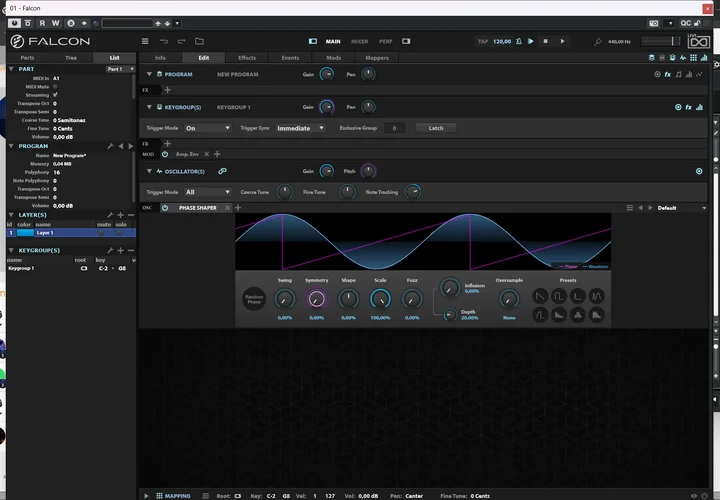The width and height of the screenshot is (720, 500).
Task: Open oscillator Trigger Mode All dropdown
Action: pos(208,192)
